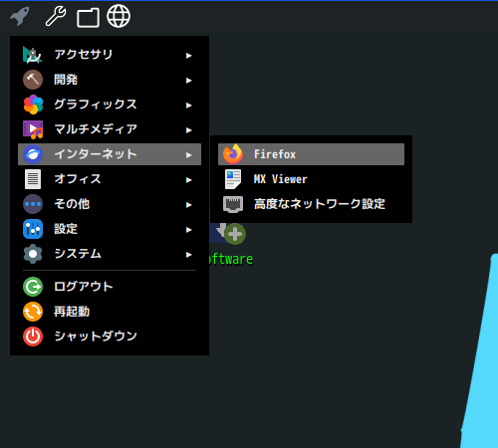Viewport: 498px width, 448px height.
Task: Choose シャットダウン to power off
Action: (x=110, y=336)
